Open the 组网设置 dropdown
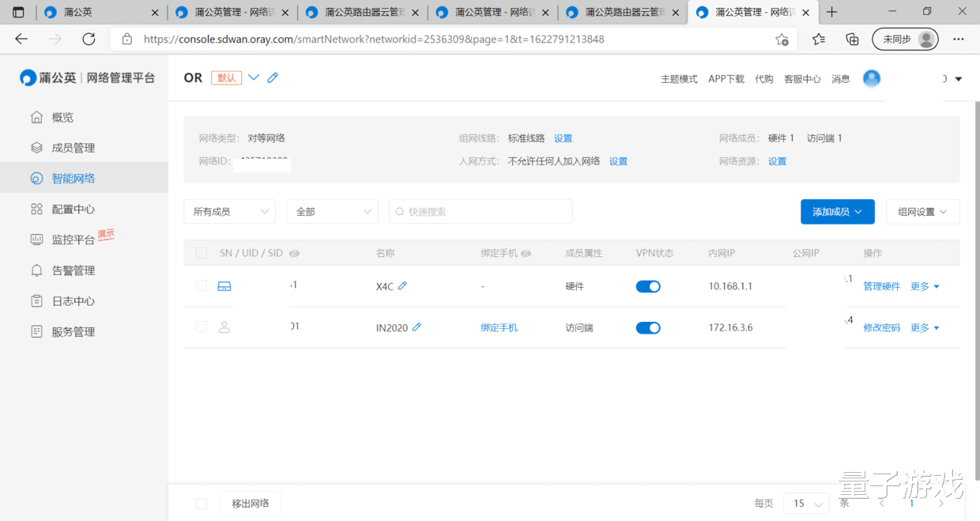 922,211
